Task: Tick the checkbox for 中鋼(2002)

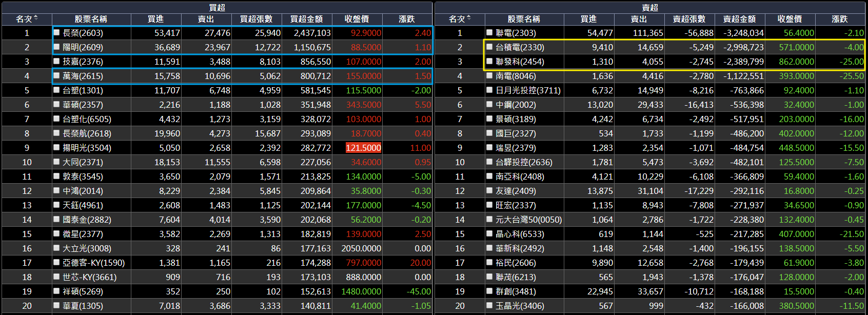Action: [x=490, y=104]
